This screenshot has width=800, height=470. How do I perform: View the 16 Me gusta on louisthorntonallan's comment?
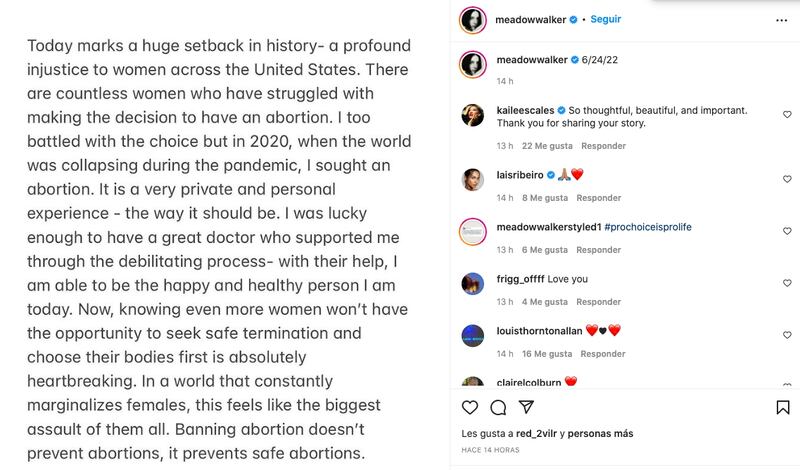pyautogui.click(x=545, y=353)
